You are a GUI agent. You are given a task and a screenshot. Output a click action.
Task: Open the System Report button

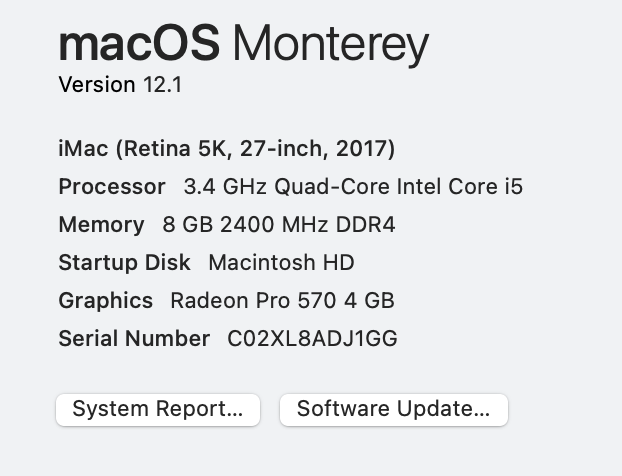[x=158, y=409]
